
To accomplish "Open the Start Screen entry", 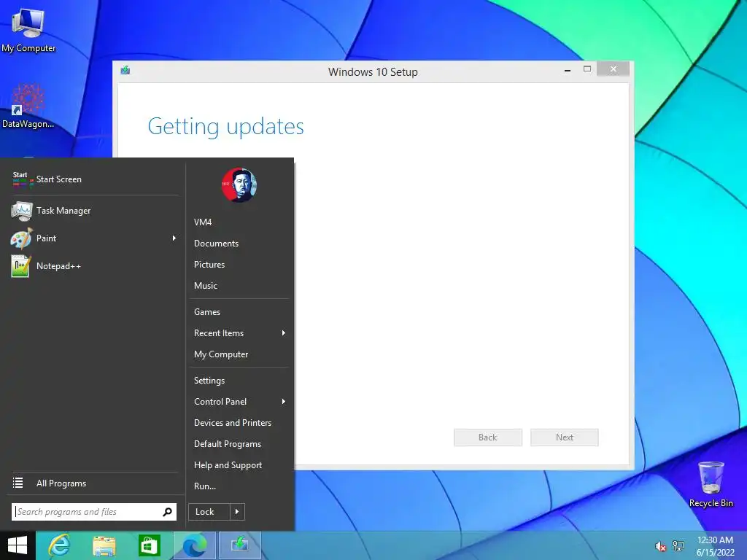I will (94, 179).
